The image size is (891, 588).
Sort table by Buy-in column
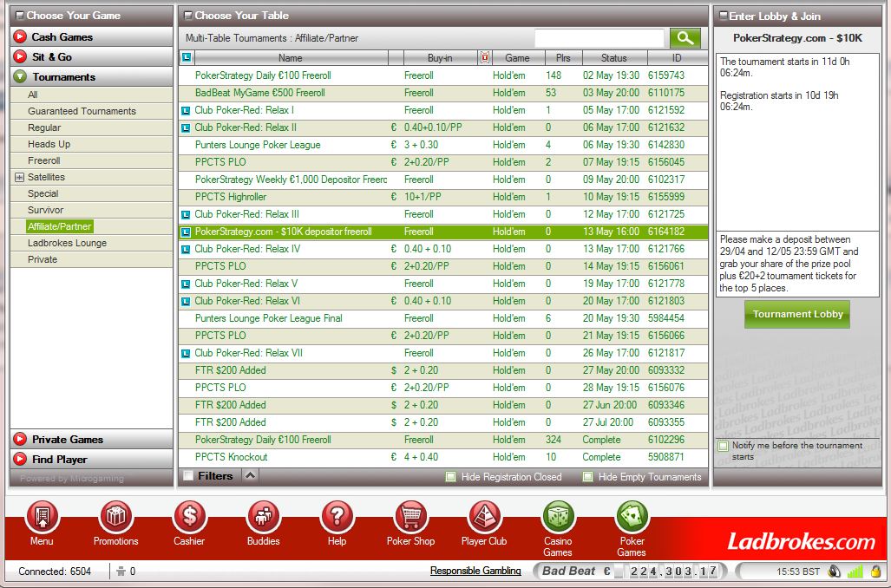point(441,57)
